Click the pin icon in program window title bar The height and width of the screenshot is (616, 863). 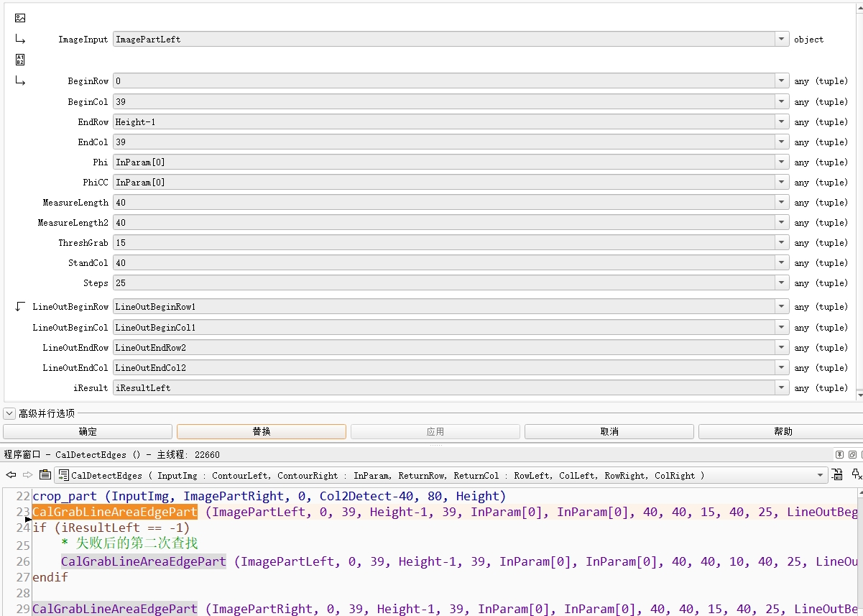839,454
